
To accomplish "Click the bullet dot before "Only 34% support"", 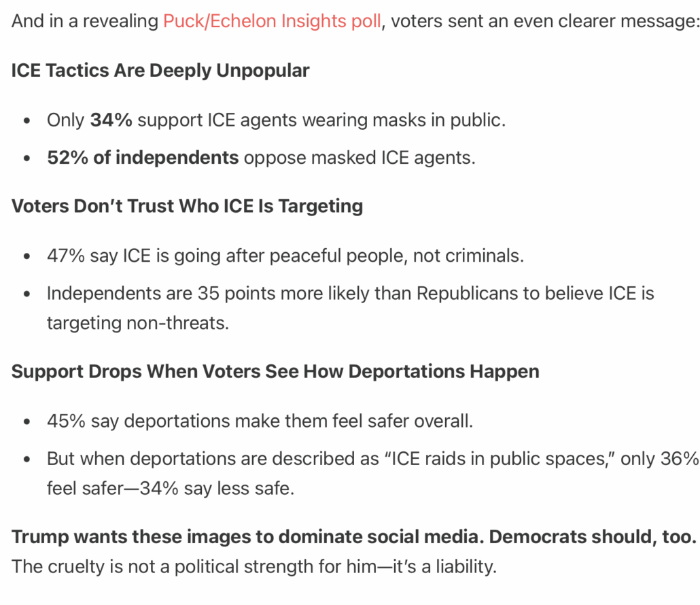I will coord(27,122).
